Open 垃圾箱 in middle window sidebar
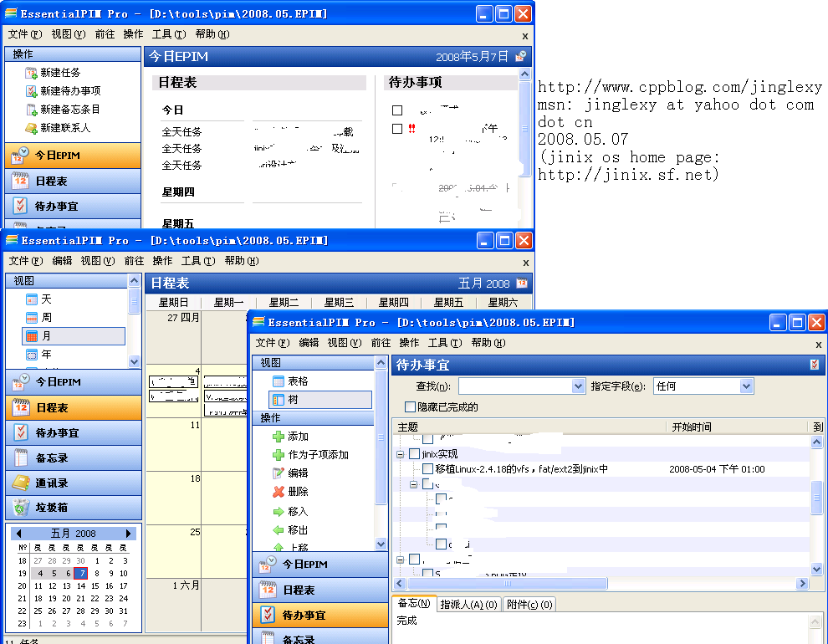The image size is (828, 644). (74, 508)
